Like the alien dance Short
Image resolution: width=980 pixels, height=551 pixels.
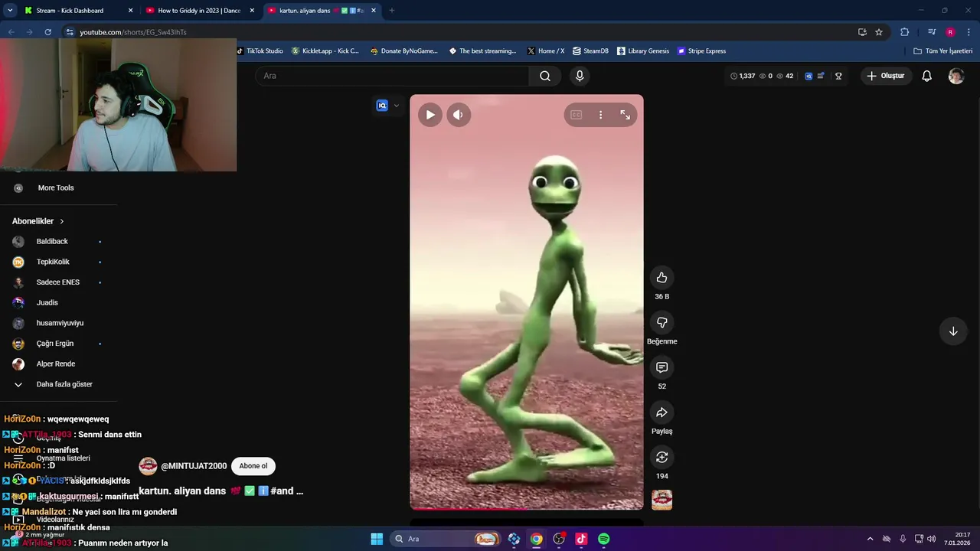click(x=661, y=278)
